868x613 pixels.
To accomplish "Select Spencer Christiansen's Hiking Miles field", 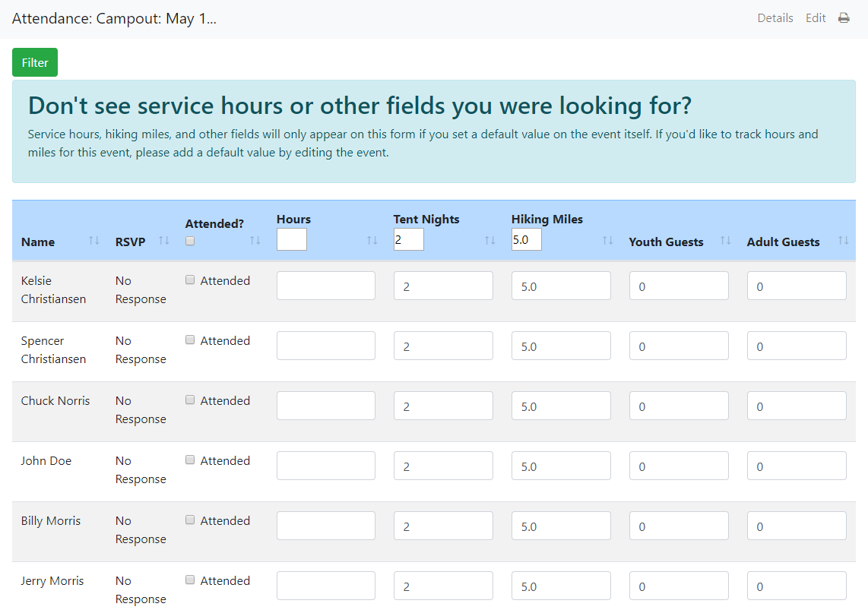I will tap(561, 346).
